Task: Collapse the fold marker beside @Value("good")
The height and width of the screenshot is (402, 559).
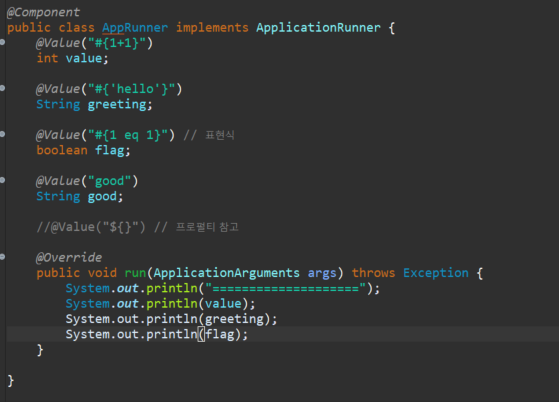Action: (2, 180)
